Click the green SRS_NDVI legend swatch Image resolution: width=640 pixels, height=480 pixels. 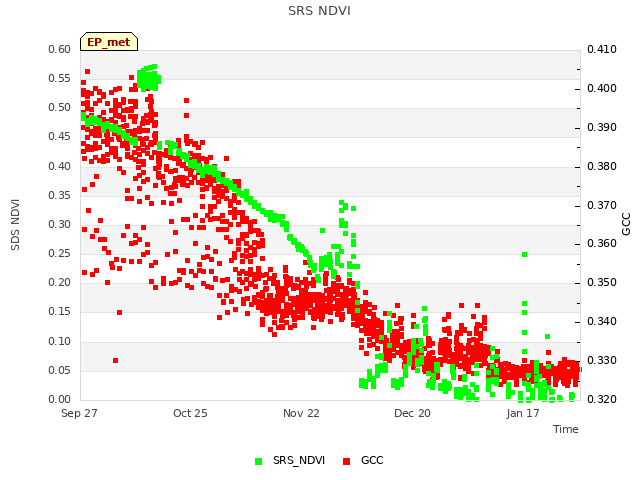click(258, 461)
